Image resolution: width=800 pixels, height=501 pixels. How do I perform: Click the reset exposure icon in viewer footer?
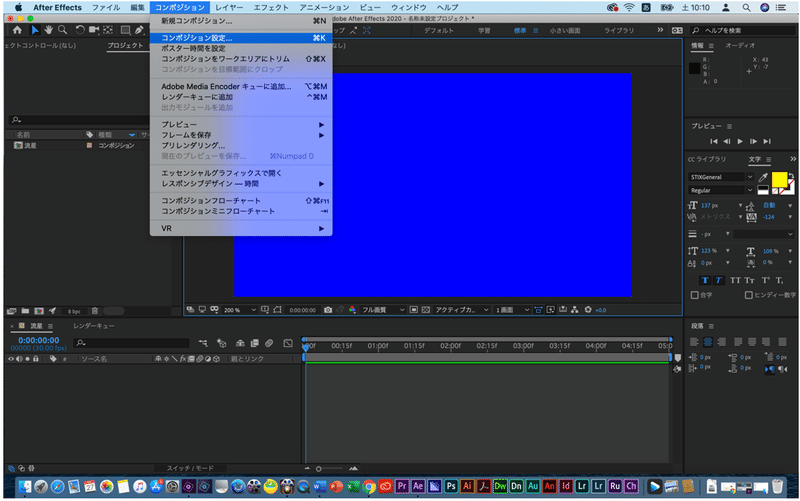click(588, 310)
